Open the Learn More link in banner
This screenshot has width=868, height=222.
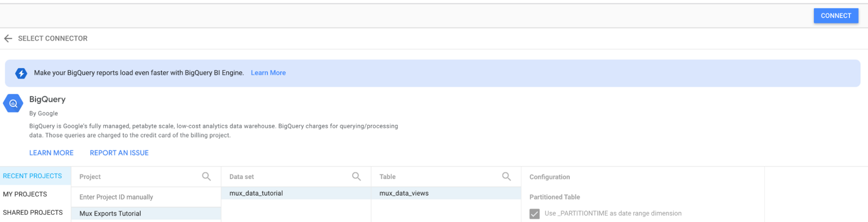pos(268,73)
